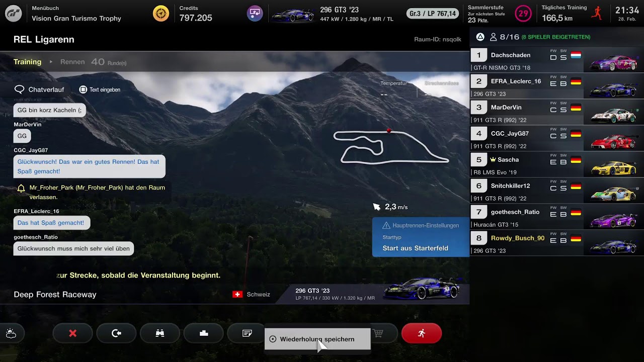Click Sascha's yellow R8 car thumbnail
This screenshot has height=362, width=644.
[613, 167]
